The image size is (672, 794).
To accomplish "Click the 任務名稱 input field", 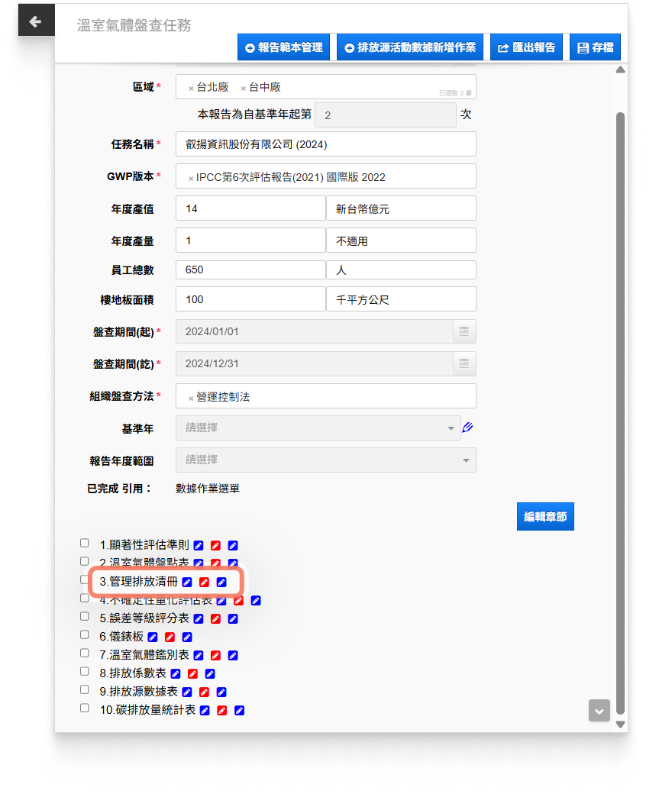I will pyautogui.click(x=325, y=144).
